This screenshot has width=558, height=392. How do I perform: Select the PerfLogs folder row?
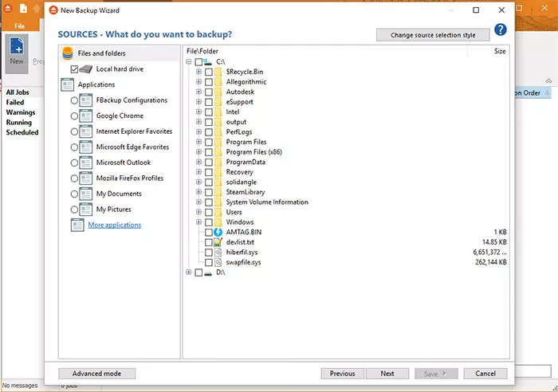tap(239, 132)
